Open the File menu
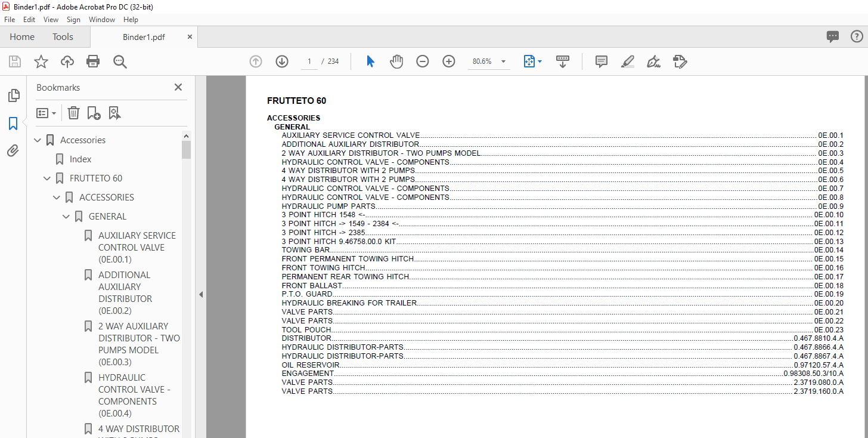The width and height of the screenshot is (868, 438). tap(10, 20)
